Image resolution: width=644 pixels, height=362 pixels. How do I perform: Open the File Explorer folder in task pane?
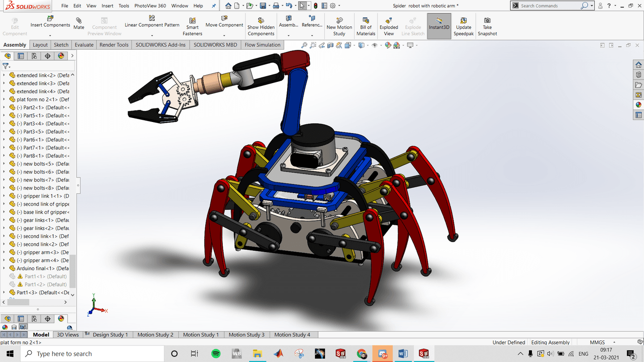point(639,85)
